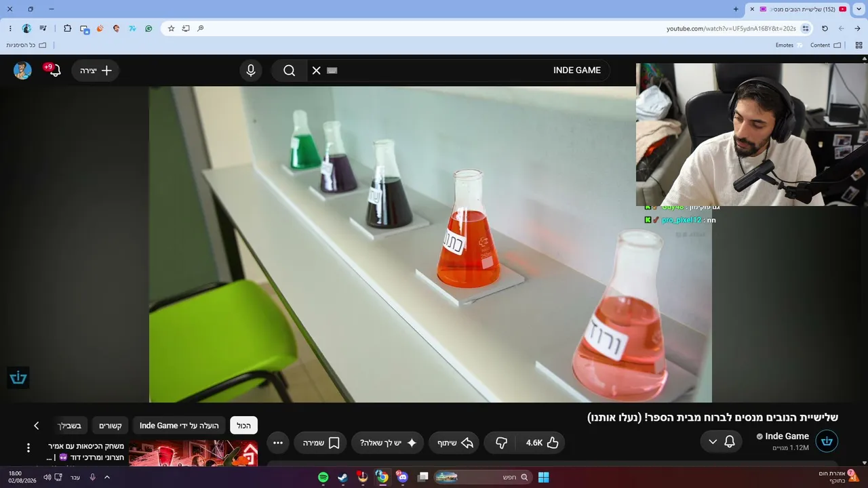Open the site settings icon beside the URL

tap(806, 28)
